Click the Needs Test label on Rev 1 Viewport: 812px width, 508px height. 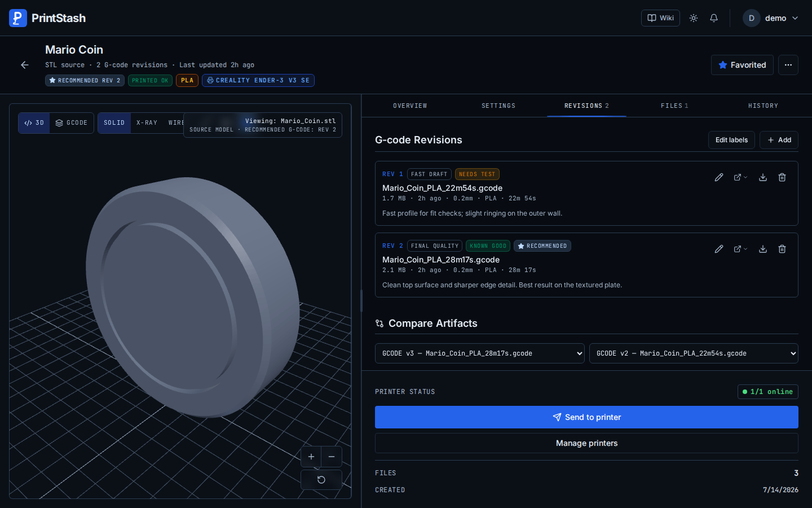(477, 174)
